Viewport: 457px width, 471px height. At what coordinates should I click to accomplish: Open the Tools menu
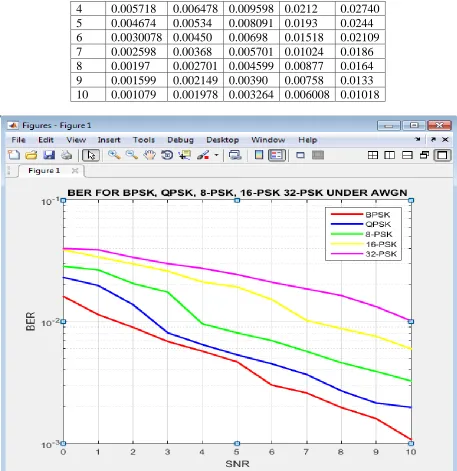coord(144,140)
